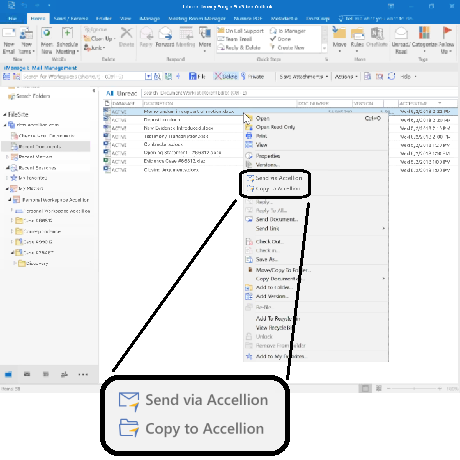
Task: Choose Send Document... from context menu
Action: coord(277,219)
